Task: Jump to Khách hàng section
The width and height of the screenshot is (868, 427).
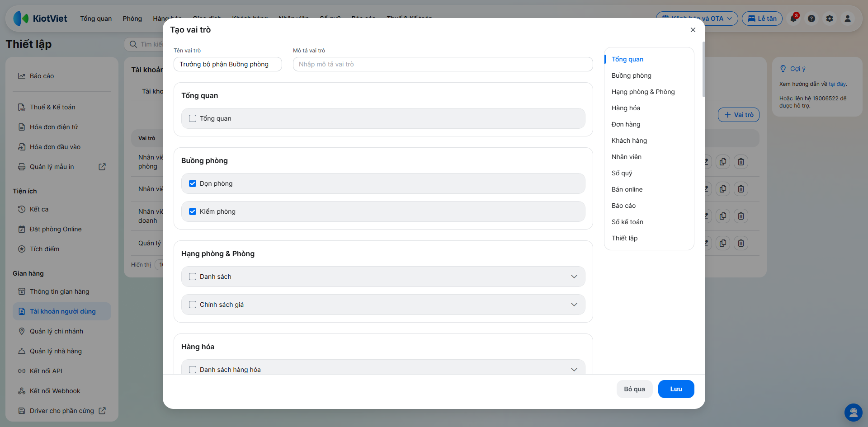Action: click(x=629, y=141)
